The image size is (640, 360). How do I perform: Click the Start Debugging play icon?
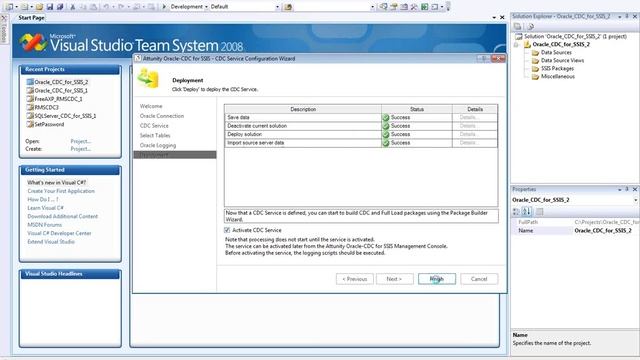click(x=164, y=7)
